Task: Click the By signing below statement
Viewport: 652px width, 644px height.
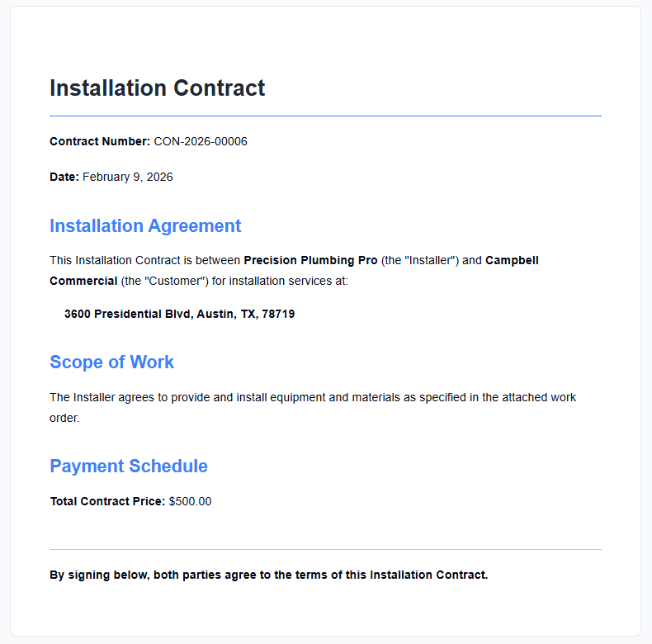Action: (268, 575)
